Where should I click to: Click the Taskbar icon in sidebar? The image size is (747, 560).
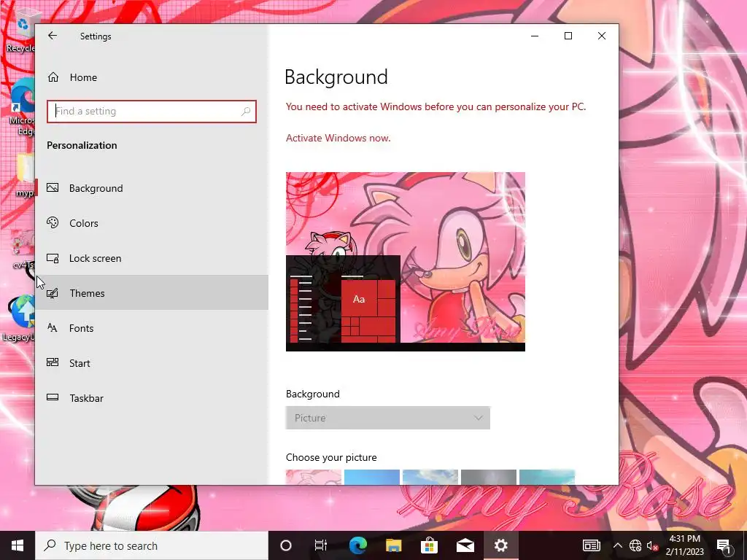click(53, 397)
